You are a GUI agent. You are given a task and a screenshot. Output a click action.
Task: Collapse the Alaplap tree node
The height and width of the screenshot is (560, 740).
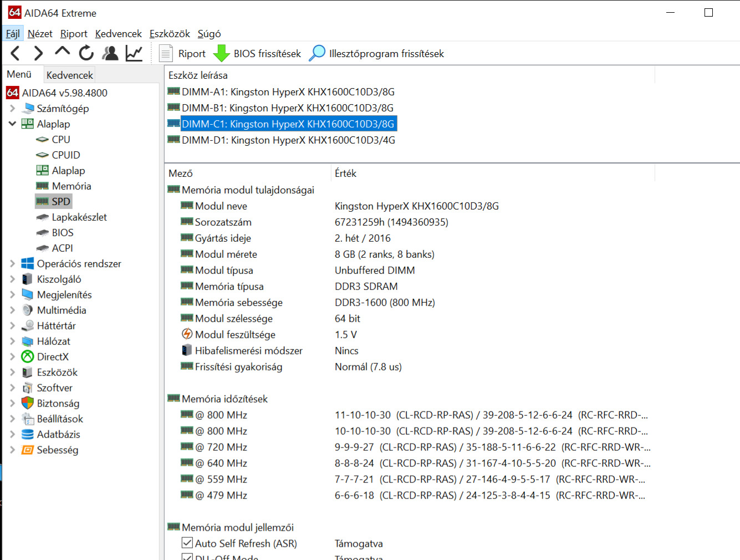(12, 124)
